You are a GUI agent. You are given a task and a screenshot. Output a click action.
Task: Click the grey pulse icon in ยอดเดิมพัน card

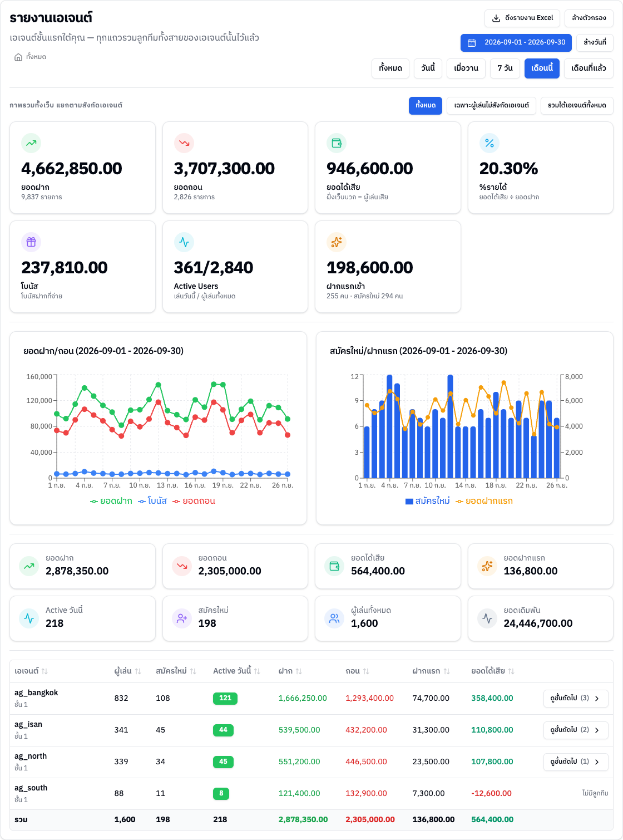pos(487,618)
